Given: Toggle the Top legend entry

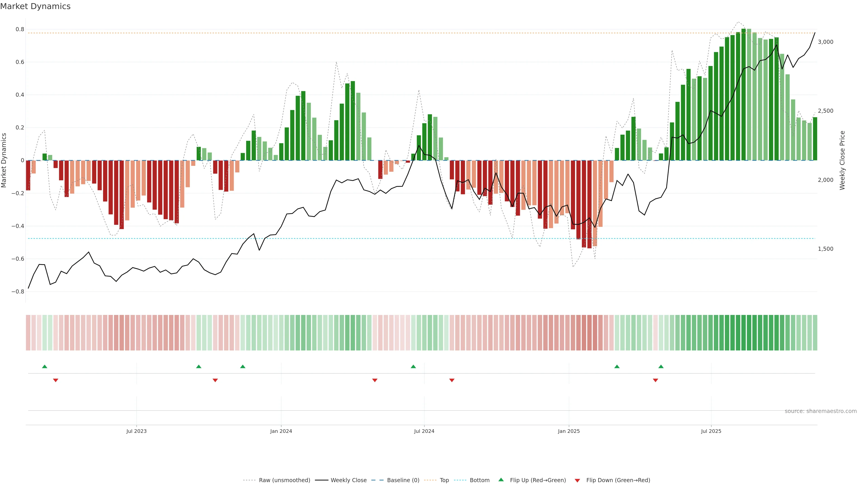Looking at the screenshot, I should pos(444,480).
